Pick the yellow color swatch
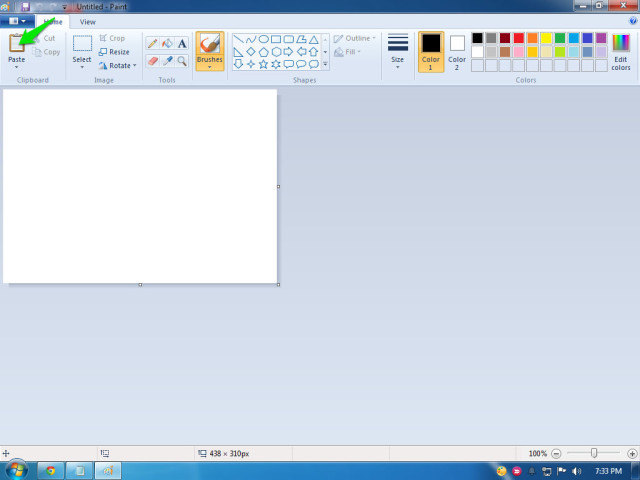Screen dimensions: 640x480 pyautogui.click(x=546, y=38)
